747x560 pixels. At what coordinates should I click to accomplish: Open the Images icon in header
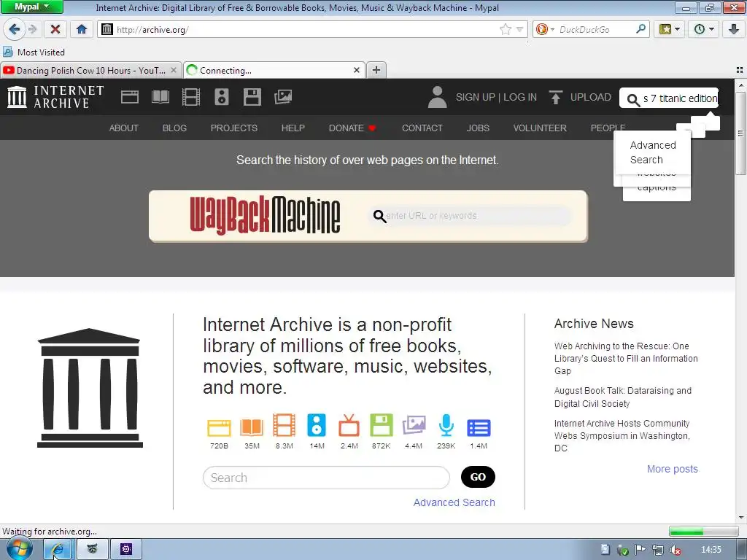283,97
